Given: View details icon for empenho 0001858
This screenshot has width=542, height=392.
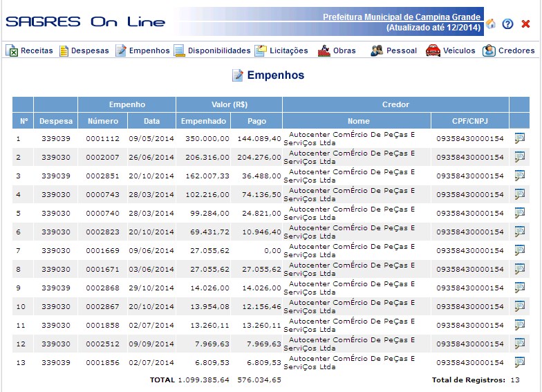Looking at the screenshot, I should pos(520,325).
